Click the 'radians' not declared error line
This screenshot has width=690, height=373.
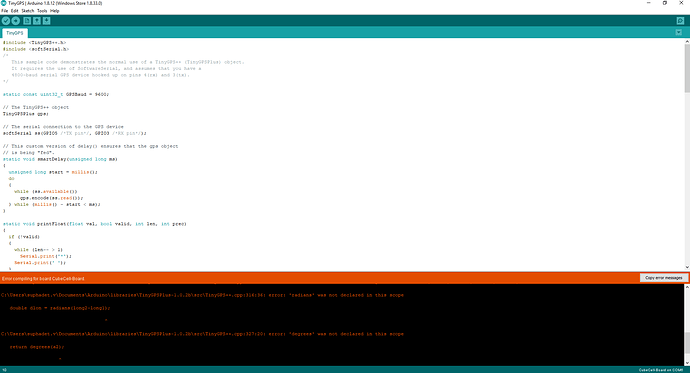[202, 295]
